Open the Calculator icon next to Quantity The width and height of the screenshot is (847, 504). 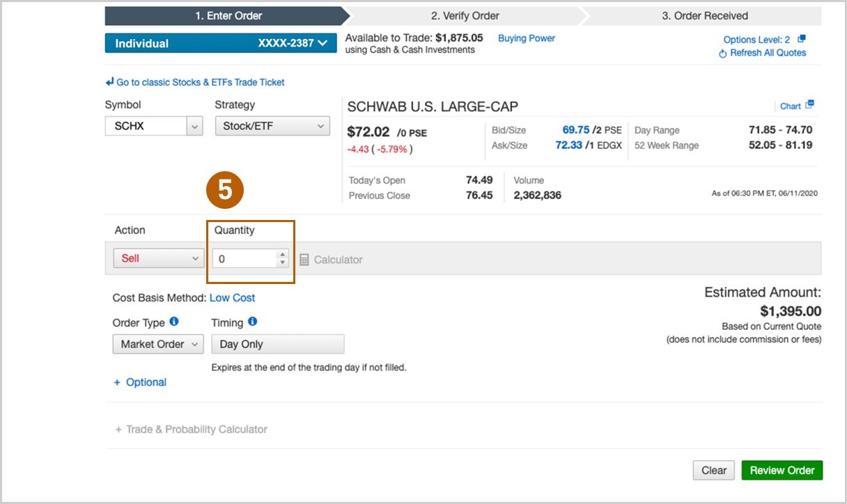point(304,260)
